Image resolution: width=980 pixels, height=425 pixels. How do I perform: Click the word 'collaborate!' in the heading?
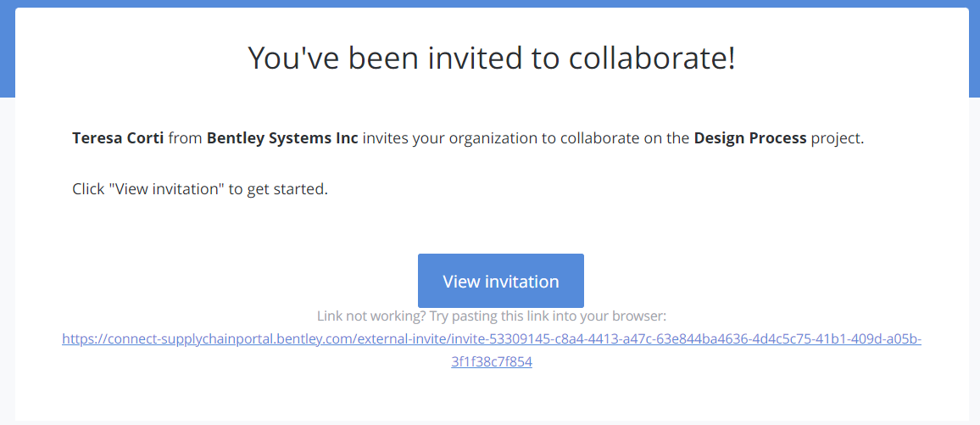pyautogui.click(x=652, y=58)
